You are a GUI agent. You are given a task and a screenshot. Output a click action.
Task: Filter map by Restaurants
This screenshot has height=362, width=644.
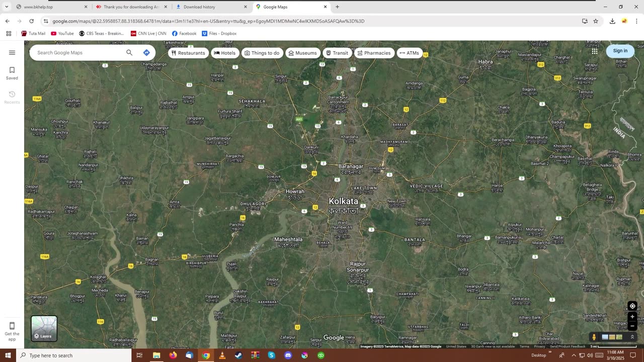pyautogui.click(x=188, y=53)
